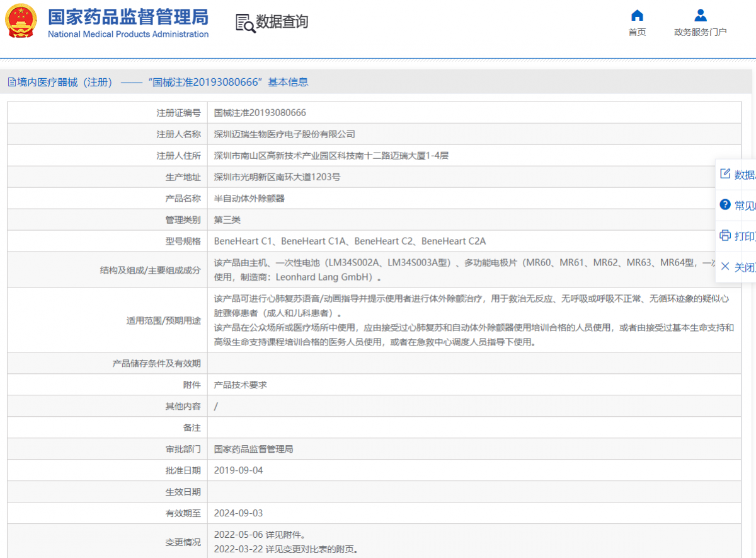Go to 首页 via its text label
Viewport: 756px width, 558px height.
[x=637, y=32]
